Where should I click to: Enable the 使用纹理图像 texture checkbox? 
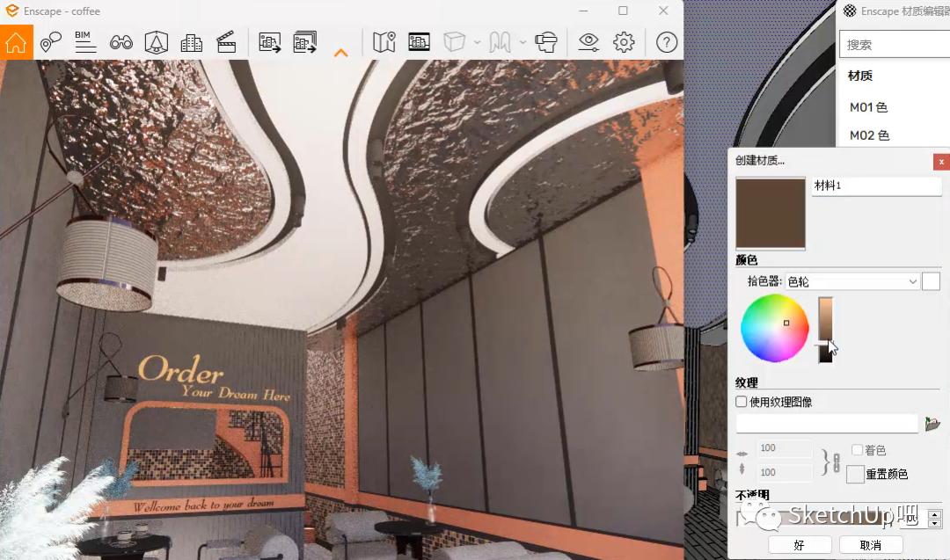(x=740, y=402)
